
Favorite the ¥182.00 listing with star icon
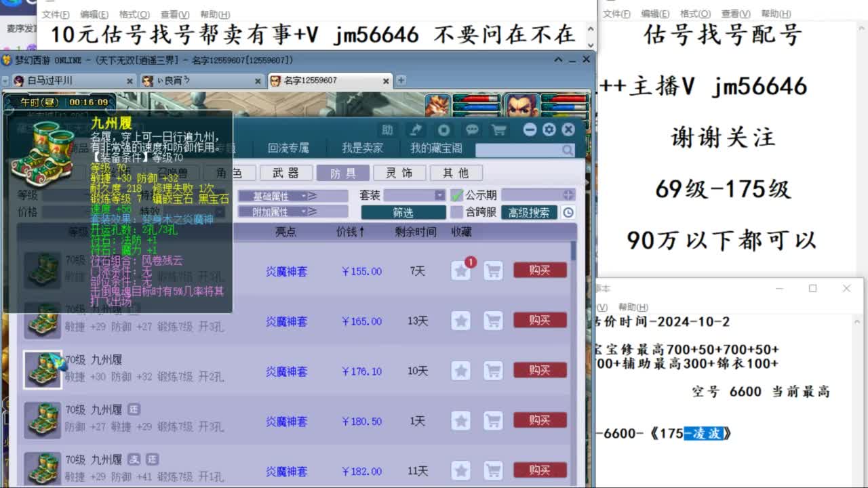point(461,470)
